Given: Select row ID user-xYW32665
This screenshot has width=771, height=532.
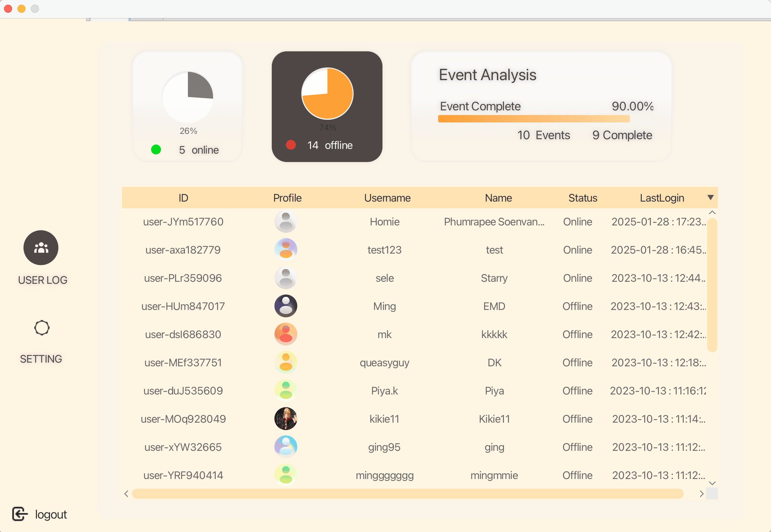Looking at the screenshot, I should pos(183,447).
